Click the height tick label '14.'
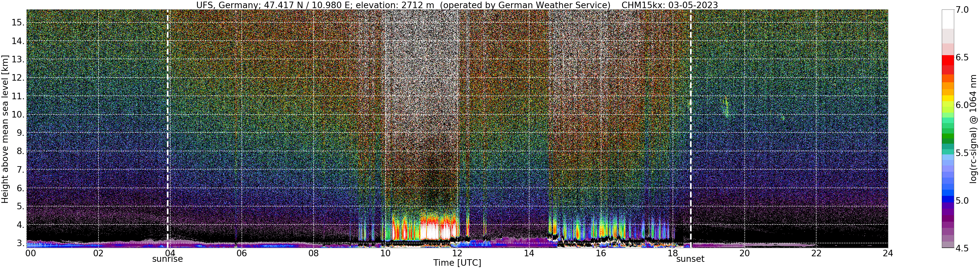The height and width of the screenshot is (269, 980). (18, 41)
